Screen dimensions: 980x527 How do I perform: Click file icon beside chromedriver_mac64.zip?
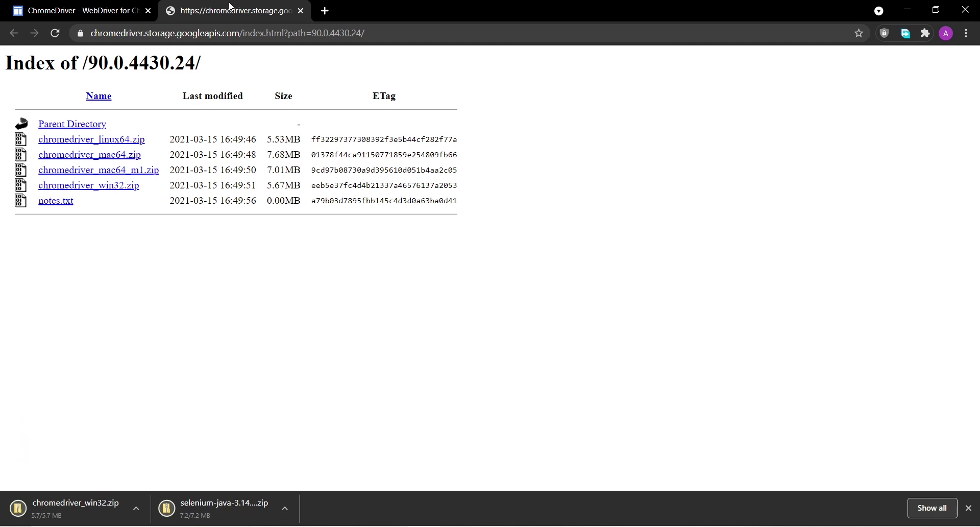tap(21, 155)
